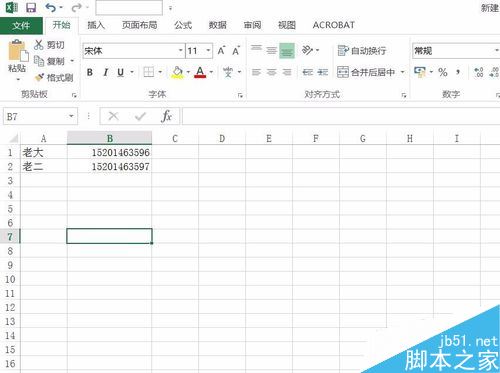Open the 审阅 (Review) tab
The width and height of the screenshot is (500, 373).
(252, 25)
